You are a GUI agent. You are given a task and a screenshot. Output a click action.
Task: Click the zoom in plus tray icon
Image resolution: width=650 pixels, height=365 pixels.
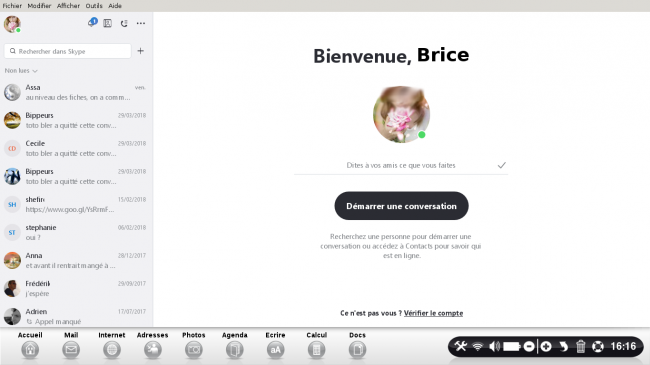(x=546, y=346)
